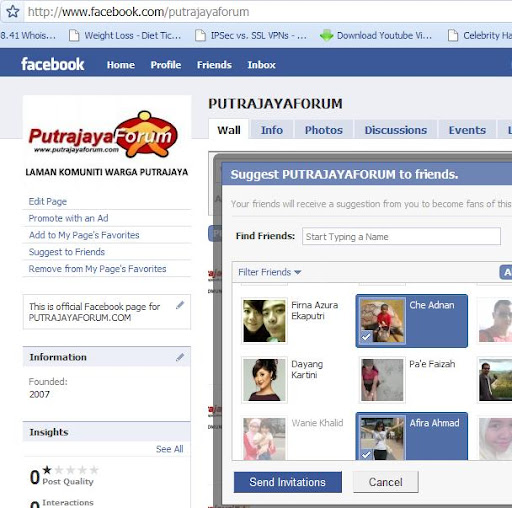The width and height of the screenshot is (512, 508).
Task: Open the Download Youtube bookmark with green arrow
Action: [x=376, y=35]
